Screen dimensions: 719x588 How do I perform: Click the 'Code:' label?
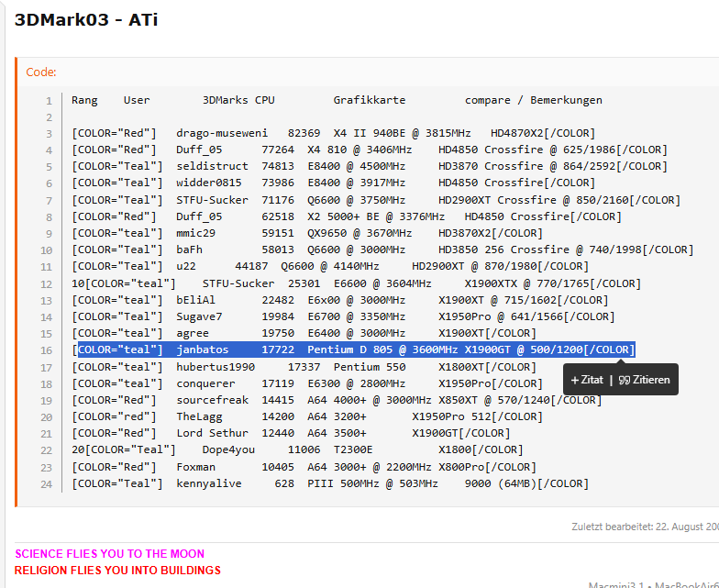point(41,72)
